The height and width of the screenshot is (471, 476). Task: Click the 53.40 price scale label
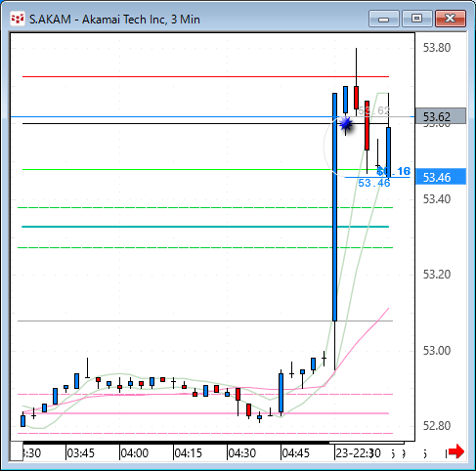click(x=437, y=199)
